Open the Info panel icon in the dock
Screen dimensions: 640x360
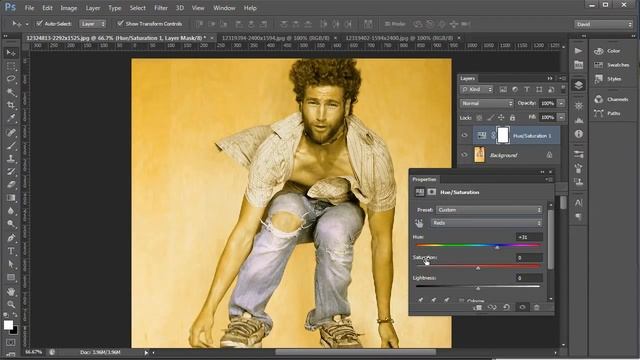pyautogui.click(x=578, y=134)
